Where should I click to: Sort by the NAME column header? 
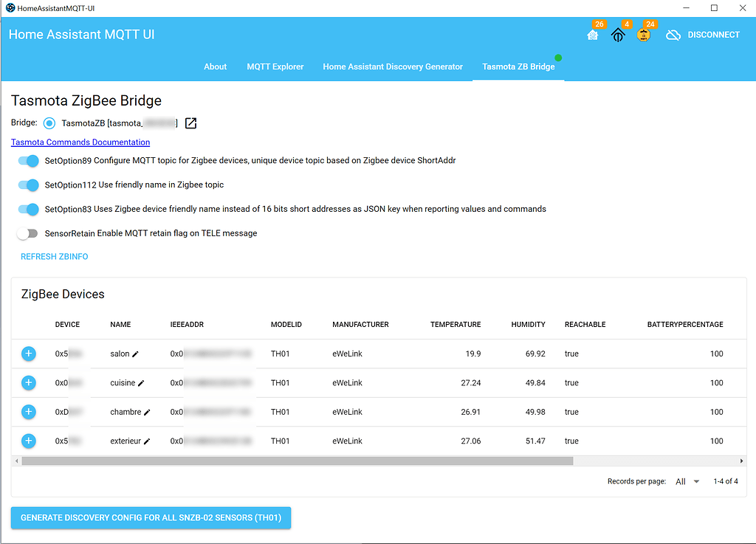pyautogui.click(x=120, y=325)
